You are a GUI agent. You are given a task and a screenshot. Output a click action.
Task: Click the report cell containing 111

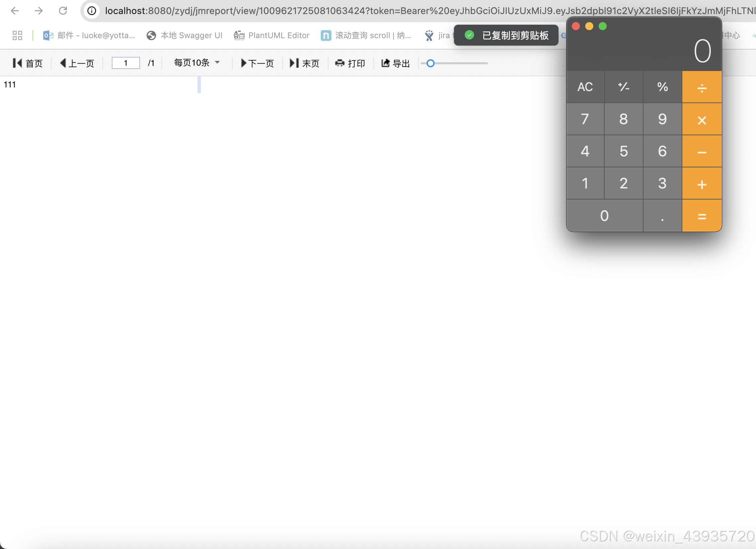(10, 84)
